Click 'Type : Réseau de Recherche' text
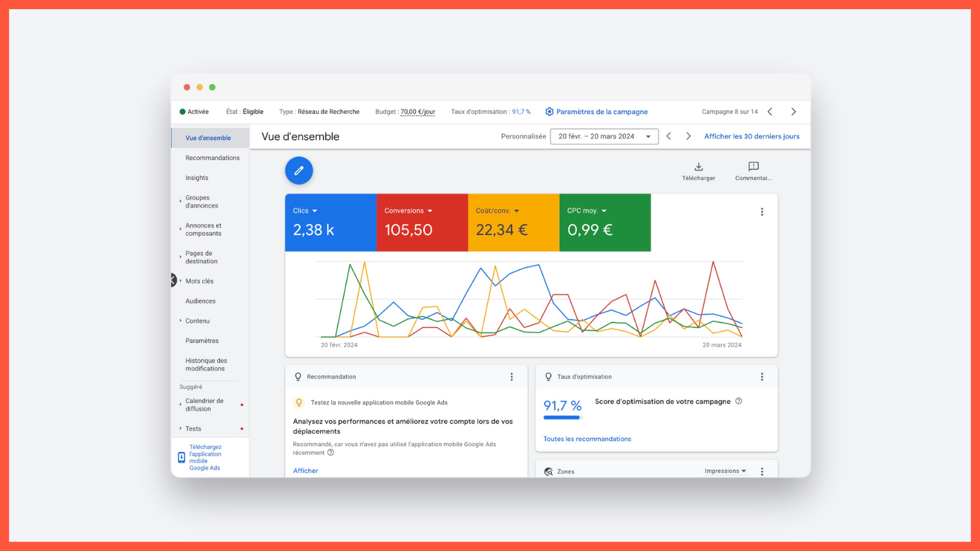The width and height of the screenshot is (980, 551). coord(319,111)
